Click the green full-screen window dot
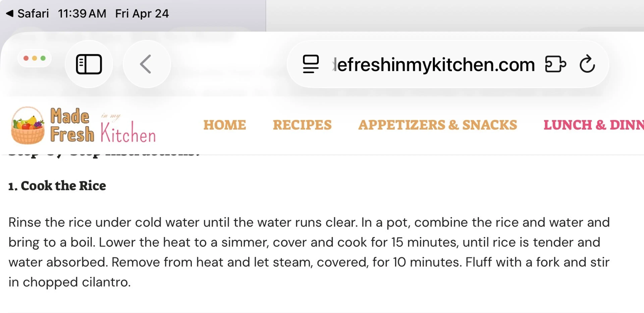The height and width of the screenshot is (313, 644). click(x=43, y=58)
